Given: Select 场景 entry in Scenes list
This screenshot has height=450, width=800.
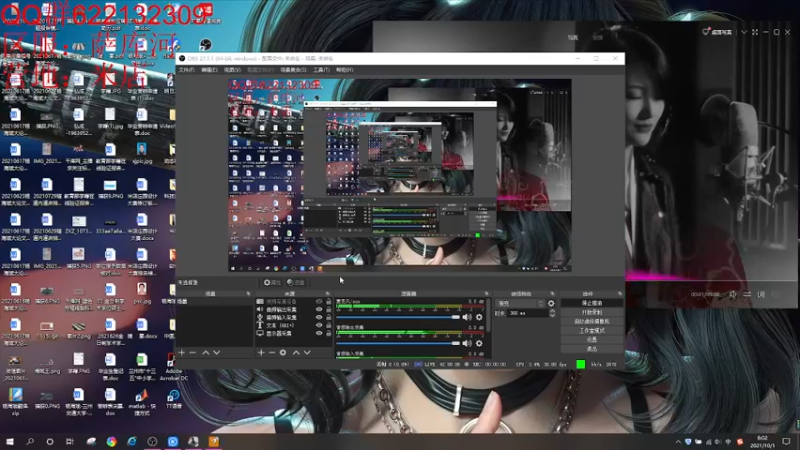Looking at the screenshot, I should tap(214, 302).
